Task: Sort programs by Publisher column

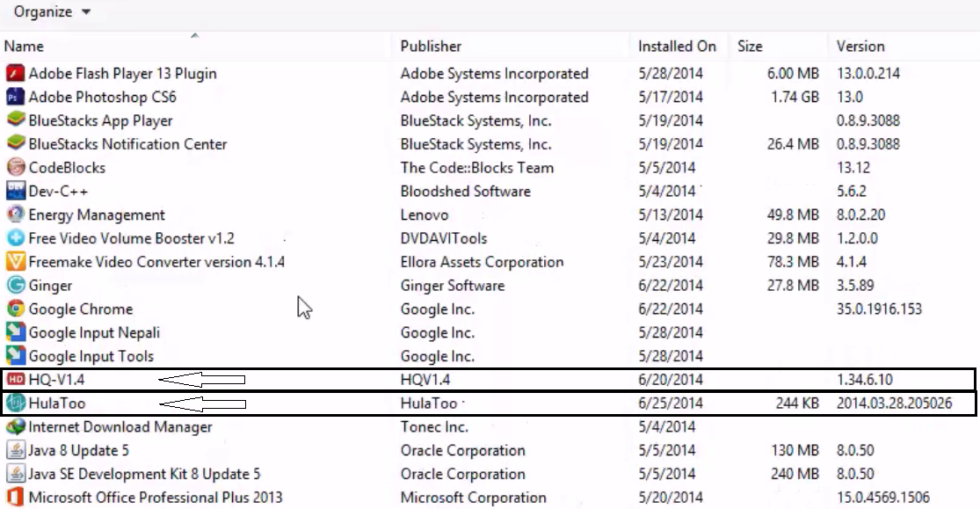Action: coord(431,46)
